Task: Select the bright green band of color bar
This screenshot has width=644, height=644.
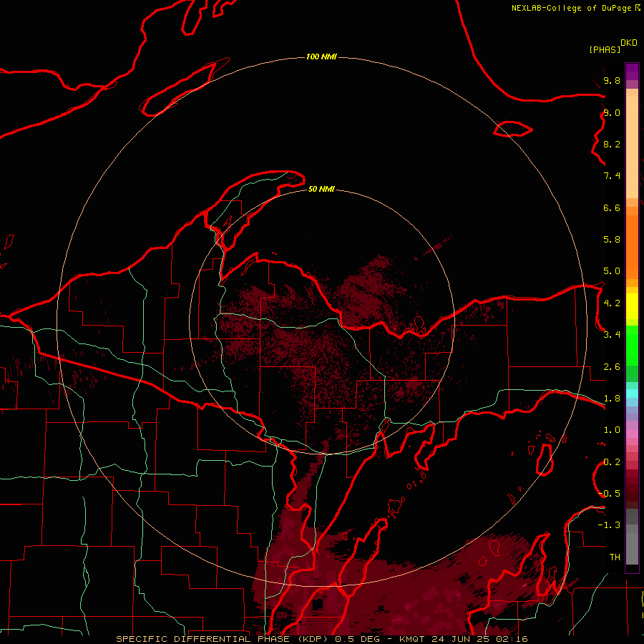Action: click(x=632, y=346)
